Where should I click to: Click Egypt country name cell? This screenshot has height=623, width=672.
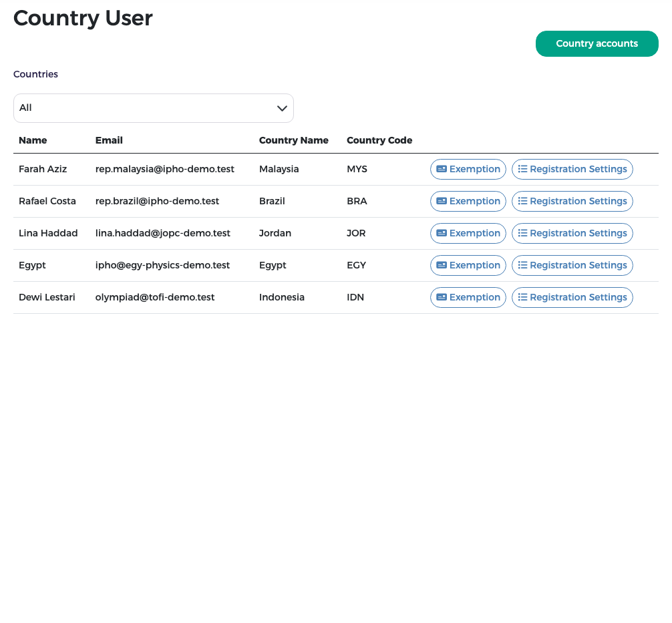273,266
